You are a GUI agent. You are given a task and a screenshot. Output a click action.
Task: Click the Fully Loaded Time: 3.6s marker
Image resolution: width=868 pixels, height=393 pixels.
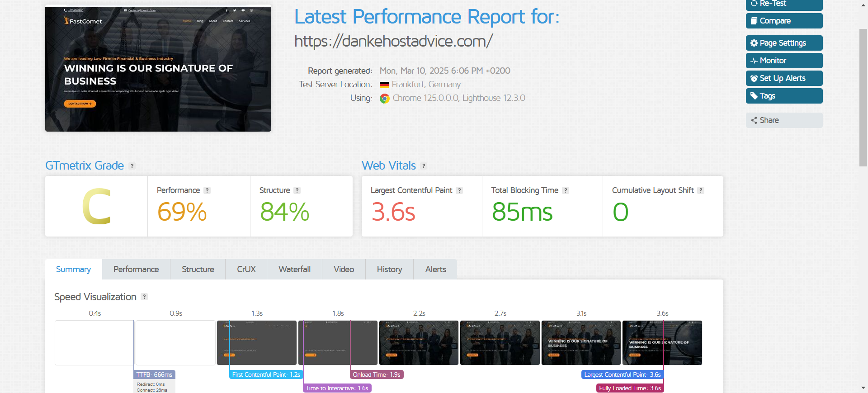click(630, 388)
